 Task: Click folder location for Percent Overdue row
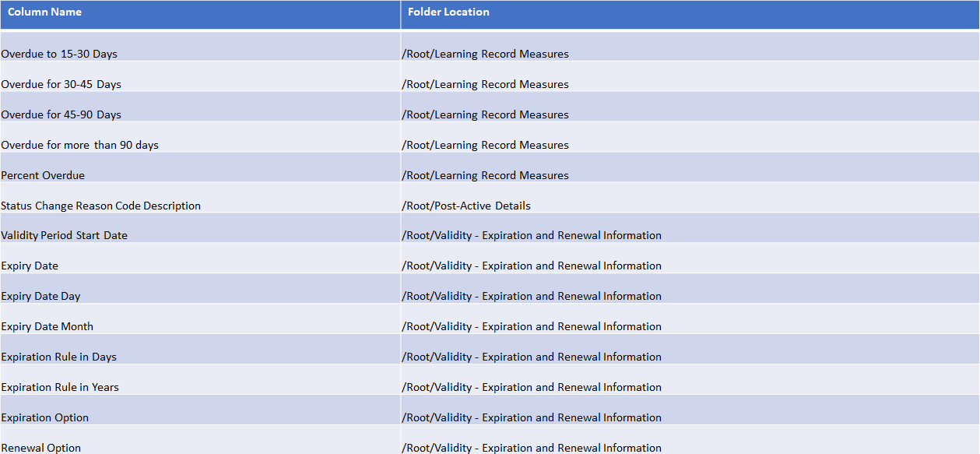pos(485,175)
